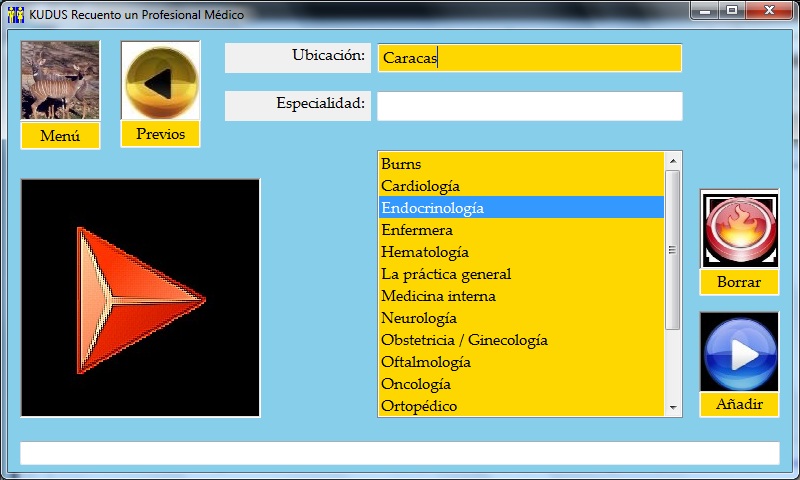Select Obstetricia / Ginecología list entry
Screen dimensions: 800x480
coord(464,340)
